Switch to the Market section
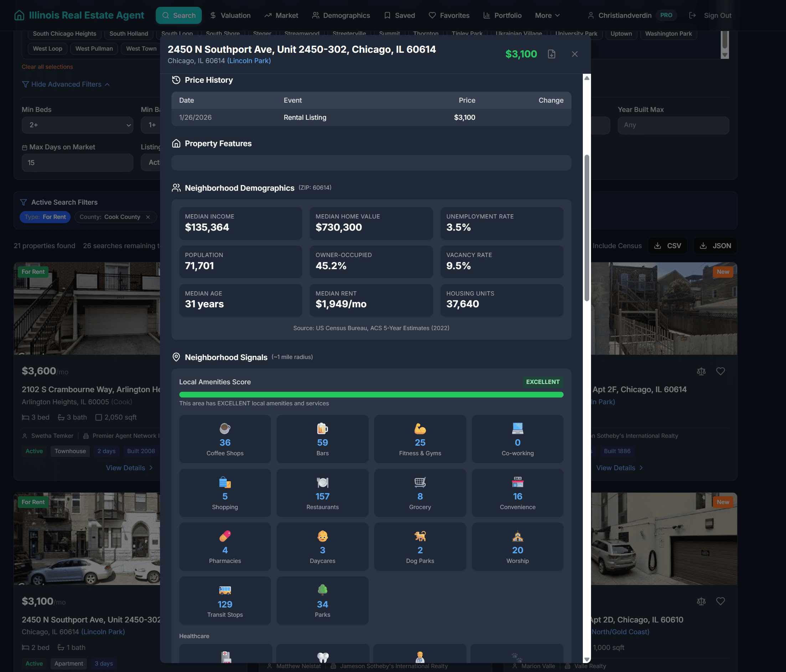 click(281, 15)
